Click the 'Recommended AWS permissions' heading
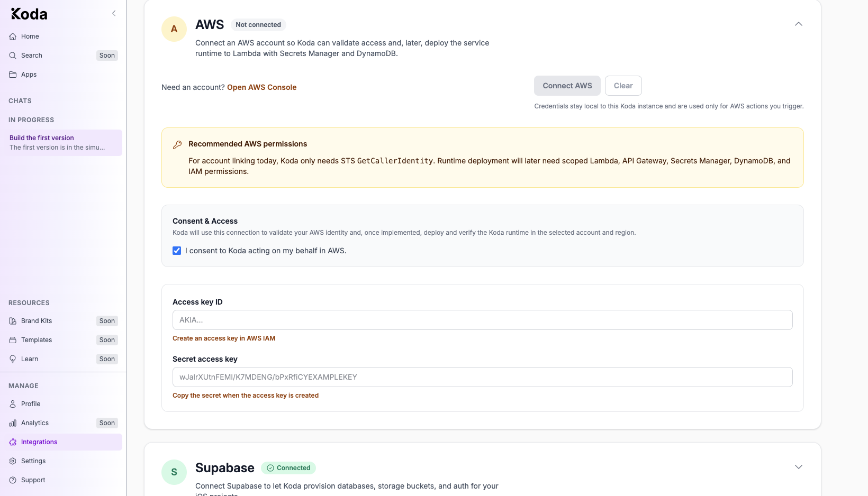Viewport: 868px width, 496px height. pos(248,144)
